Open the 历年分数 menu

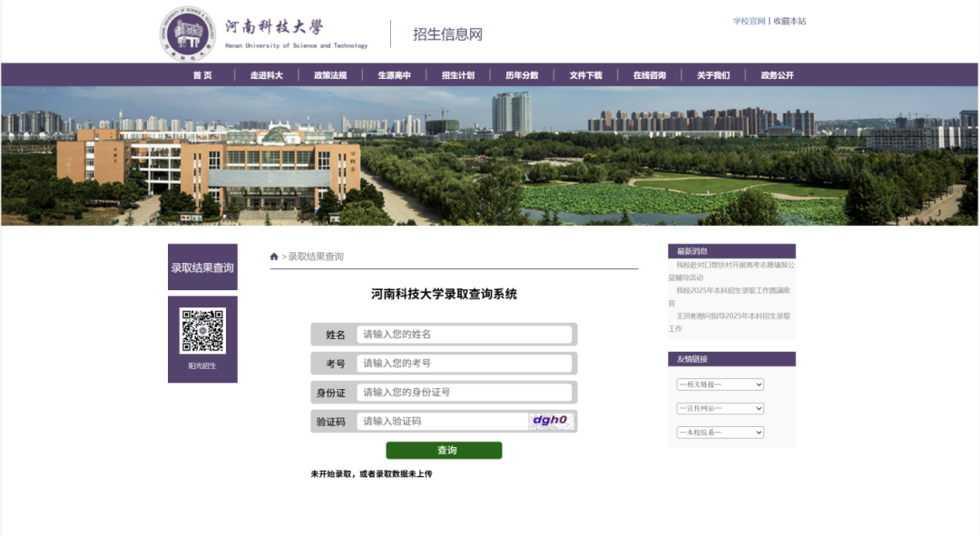(522, 75)
